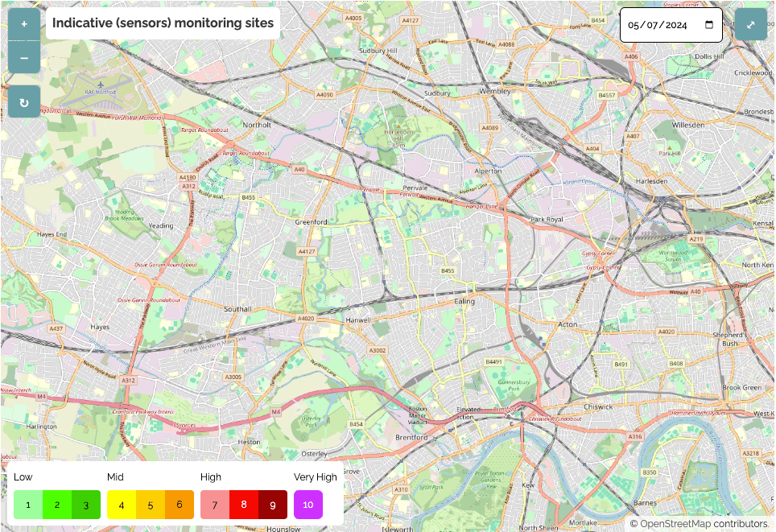Viewport: 776px width, 532px height.
Task: Click the Osterley Park label on map
Action: pyautogui.click(x=312, y=422)
